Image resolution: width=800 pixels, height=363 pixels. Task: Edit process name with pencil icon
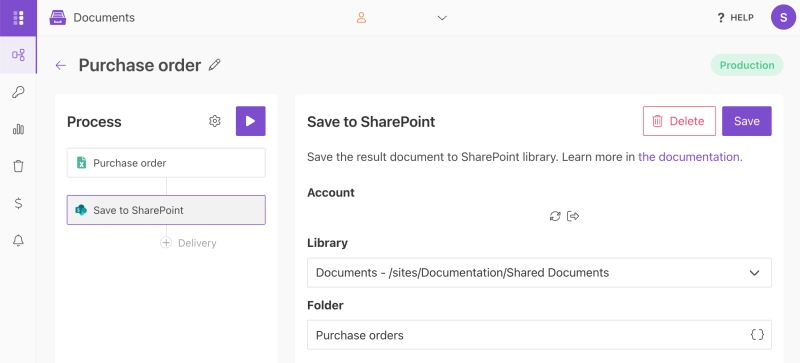[x=215, y=65]
